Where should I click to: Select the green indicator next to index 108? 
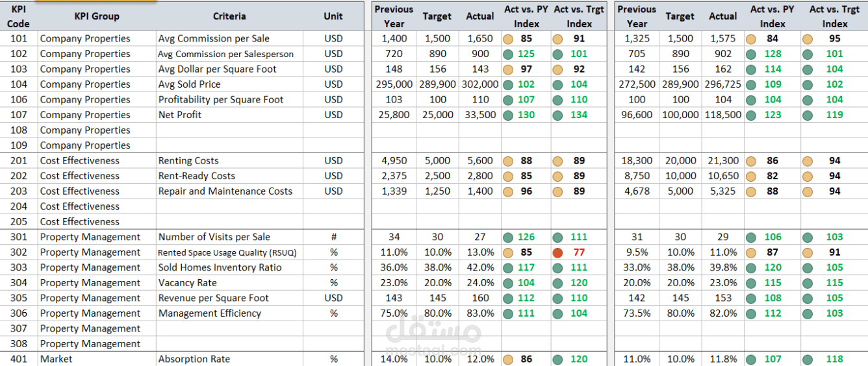(751, 298)
